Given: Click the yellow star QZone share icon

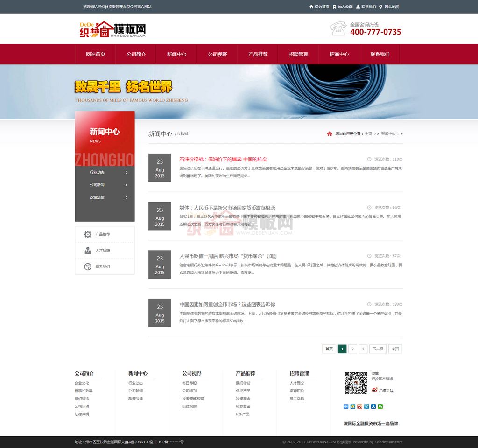Looking at the screenshot, I should pos(352,406).
